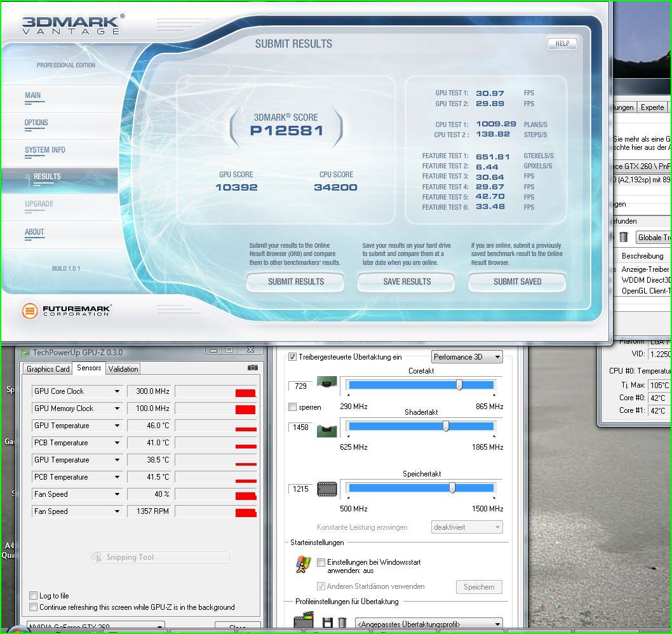672x634 pixels.
Task: Open GPU Memory Clock sensor dropdown
Action: click(x=117, y=408)
